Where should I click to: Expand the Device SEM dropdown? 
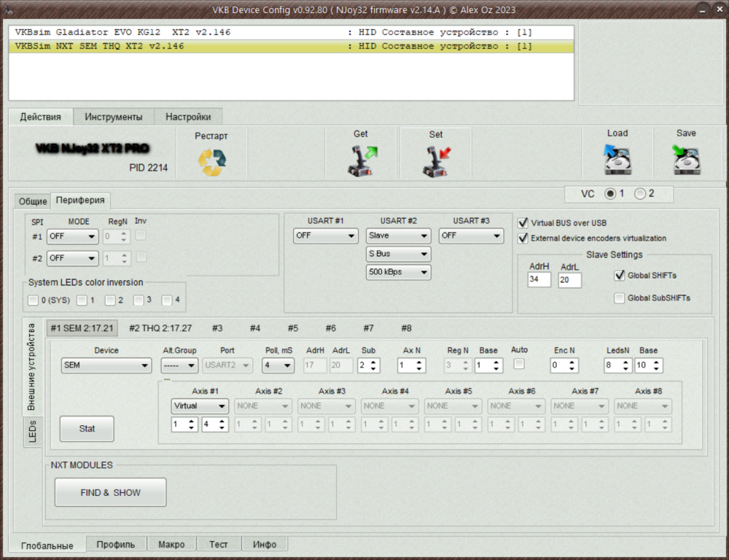pyautogui.click(x=106, y=365)
